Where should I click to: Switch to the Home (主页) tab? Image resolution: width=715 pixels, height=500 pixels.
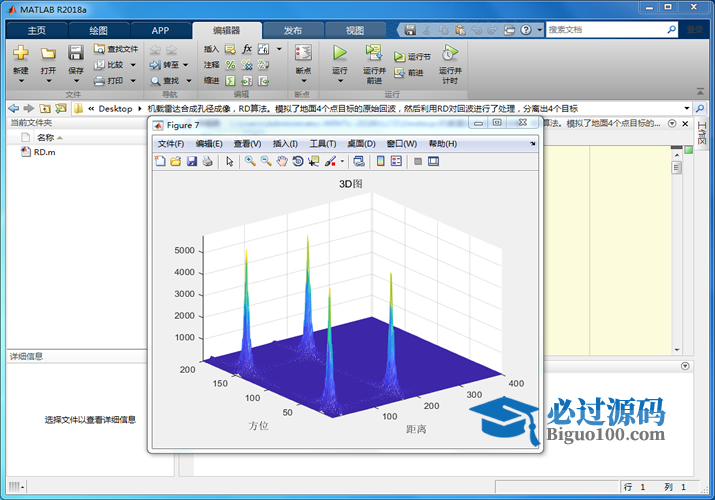pos(37,31)
